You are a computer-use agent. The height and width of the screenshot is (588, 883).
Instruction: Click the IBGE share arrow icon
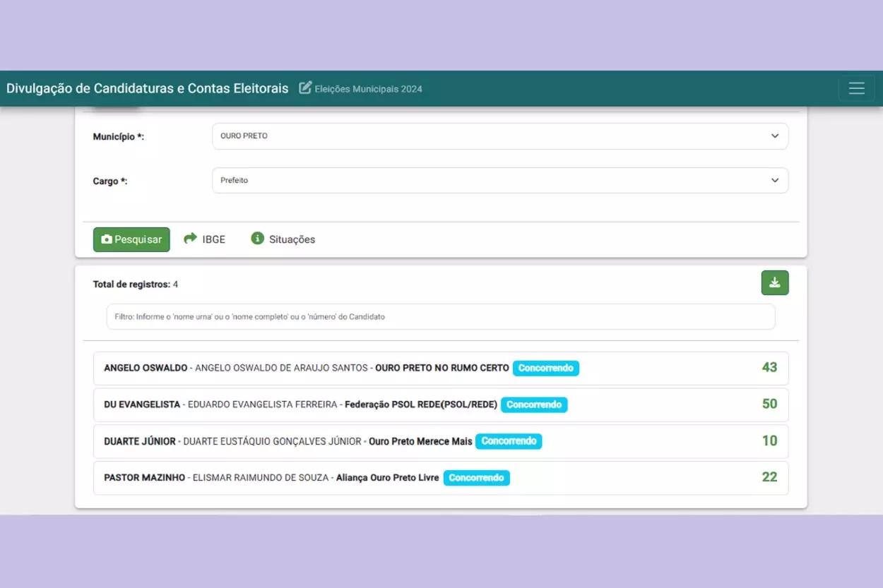click(190, 239)
